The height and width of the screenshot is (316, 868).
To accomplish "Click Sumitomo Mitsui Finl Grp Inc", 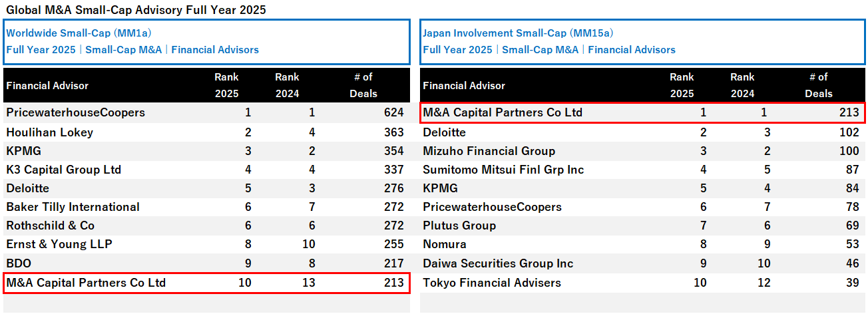I will [x=503, y=170].
